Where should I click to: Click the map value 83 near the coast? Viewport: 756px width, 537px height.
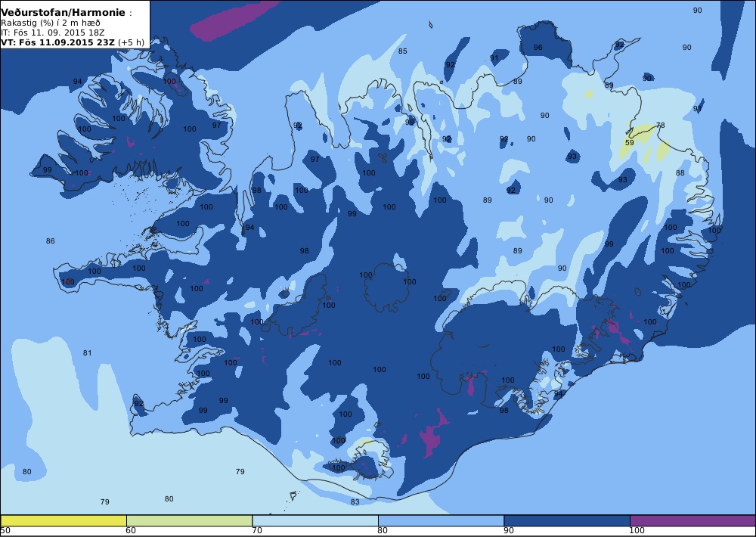(x=355, y=501)
